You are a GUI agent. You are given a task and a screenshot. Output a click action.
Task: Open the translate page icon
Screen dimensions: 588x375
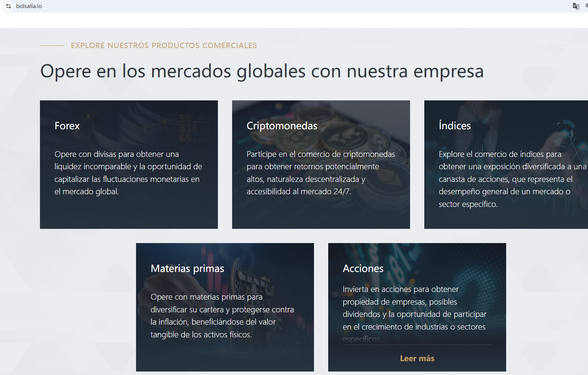click(x=576, y=6)
